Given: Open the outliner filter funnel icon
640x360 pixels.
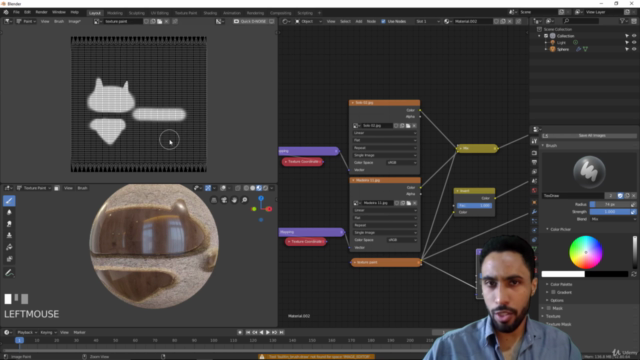Looking at the screenshot, I should point(623,21).
